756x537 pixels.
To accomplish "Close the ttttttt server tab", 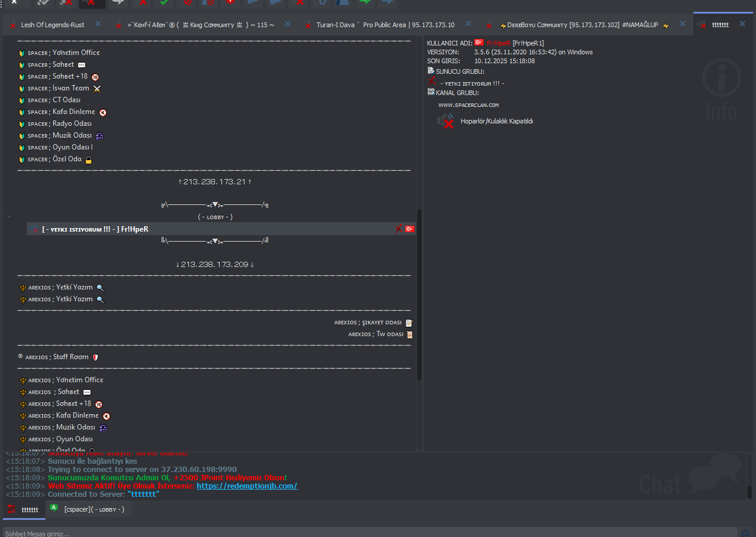I will (x=742, y=24).
